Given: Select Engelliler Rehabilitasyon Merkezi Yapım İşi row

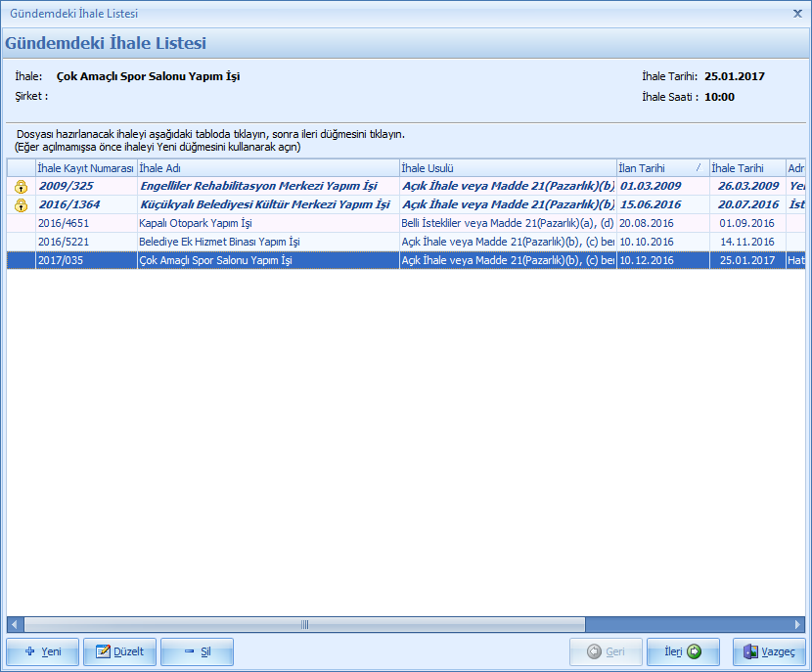Looking at the screenshot, I should [x=266, y=186].
